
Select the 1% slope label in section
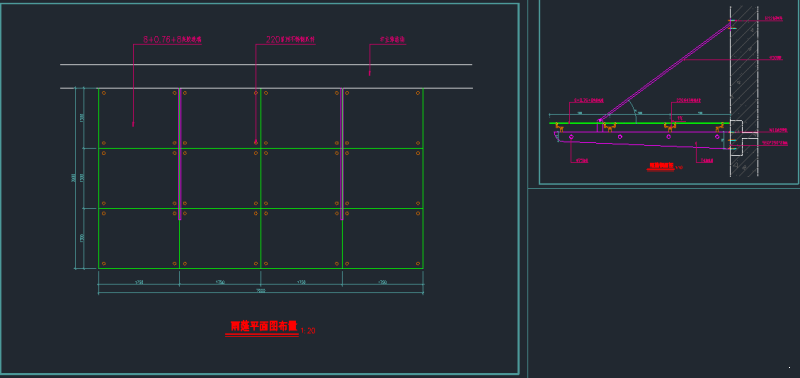click(x=680, y=118)
